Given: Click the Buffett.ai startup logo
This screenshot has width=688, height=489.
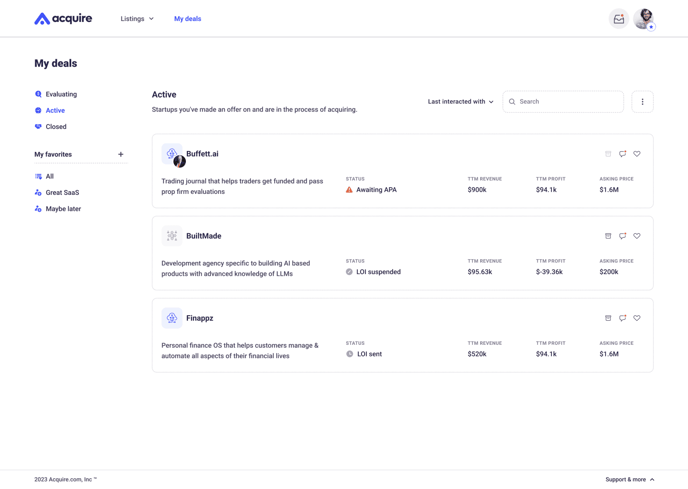Looking at the screenshot, I should click(x=172, y=154).
